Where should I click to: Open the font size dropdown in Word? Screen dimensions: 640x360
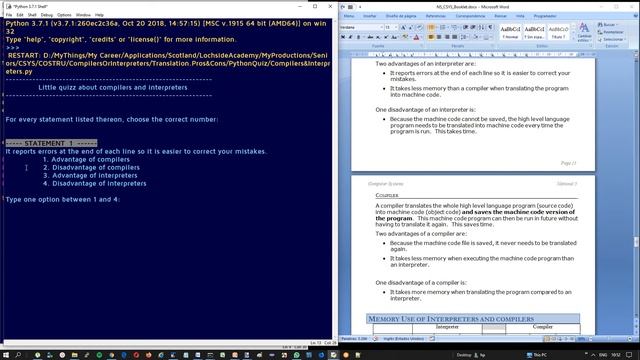click(x=396, y=27)
